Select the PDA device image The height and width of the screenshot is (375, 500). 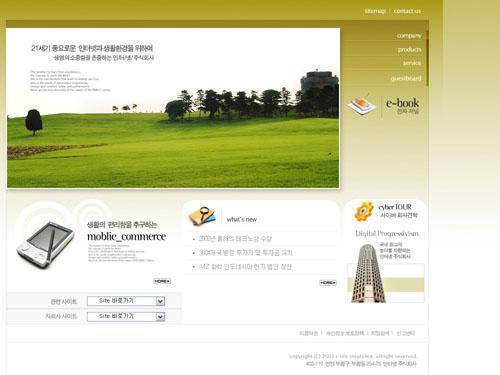[x=46, y=245]
